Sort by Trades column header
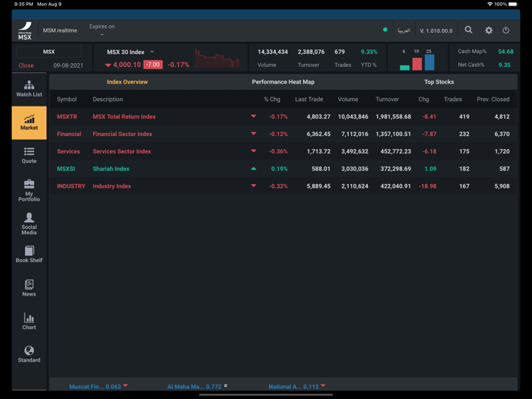The width and height of the screenshot is (532, 399). point(453,99)
